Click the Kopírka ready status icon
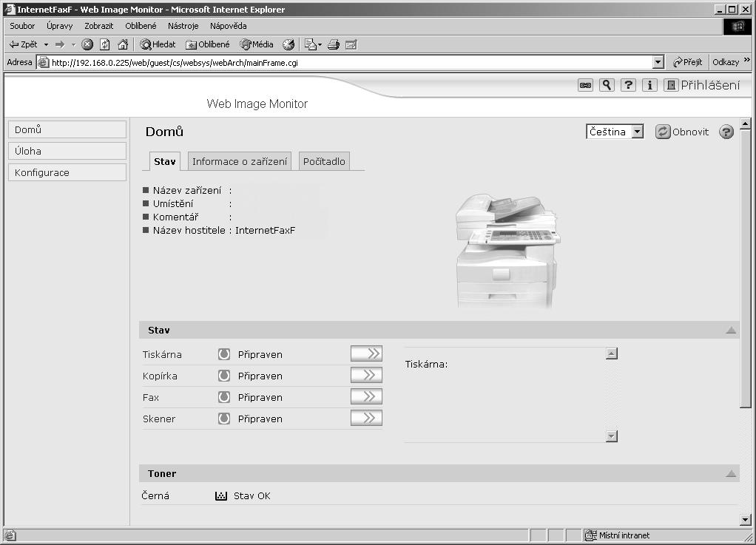Viewport: 756px width, 545px height. coord(223,376)
